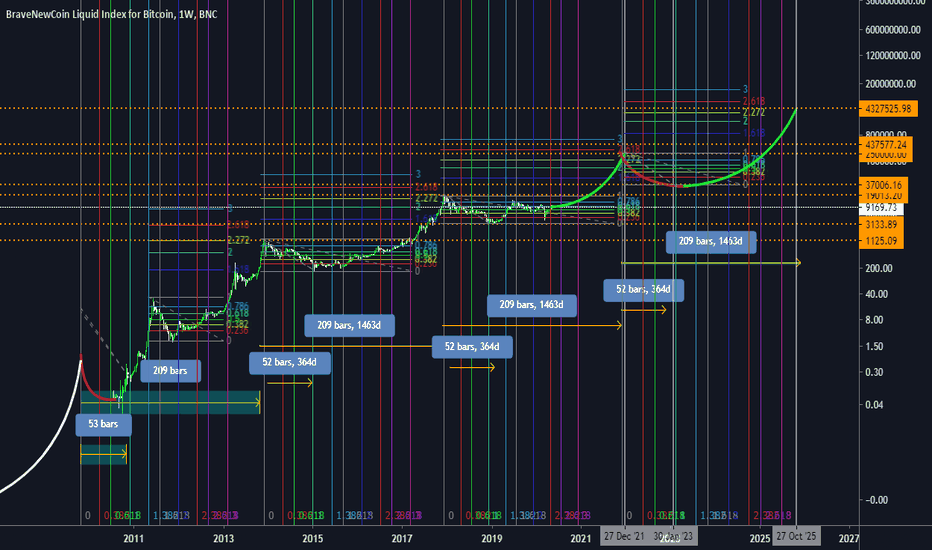Select the 209 bars label without day count
932x550 pixels.
click(171, 371)
